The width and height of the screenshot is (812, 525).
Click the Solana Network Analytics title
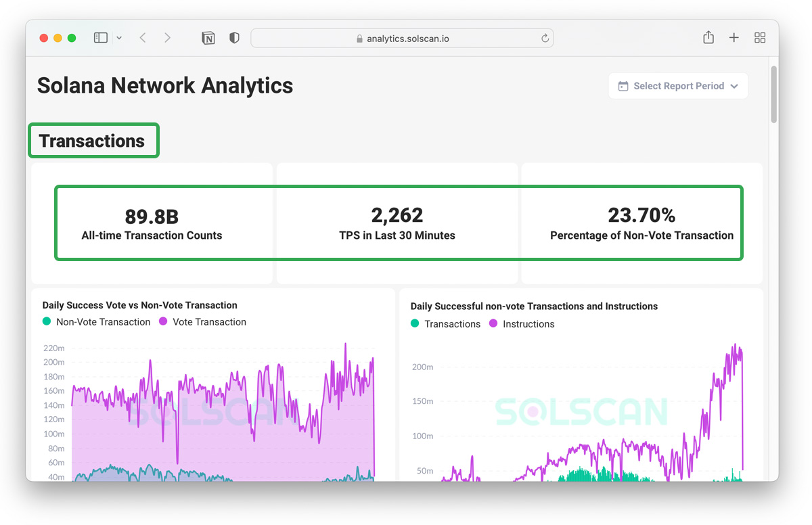coord(165,86)
